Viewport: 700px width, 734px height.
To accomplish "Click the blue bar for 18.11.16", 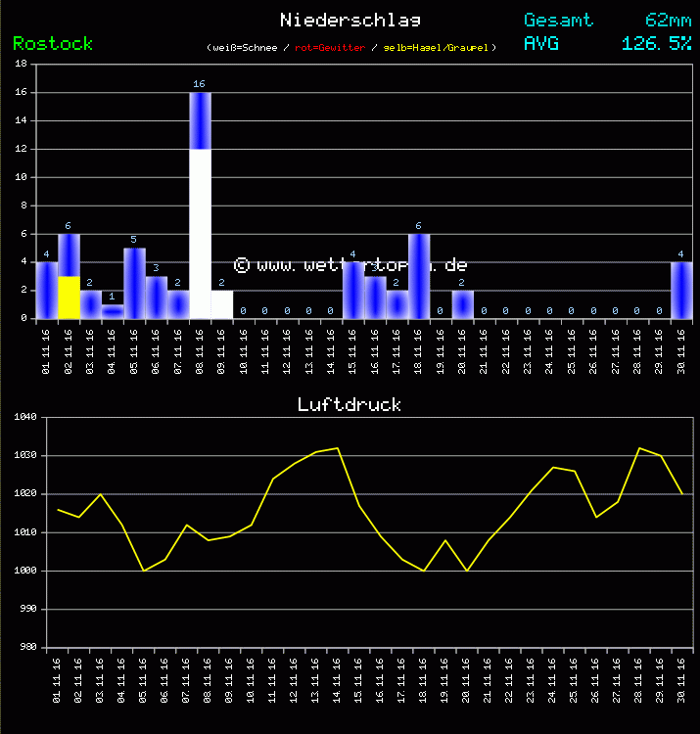I will 419,276.
